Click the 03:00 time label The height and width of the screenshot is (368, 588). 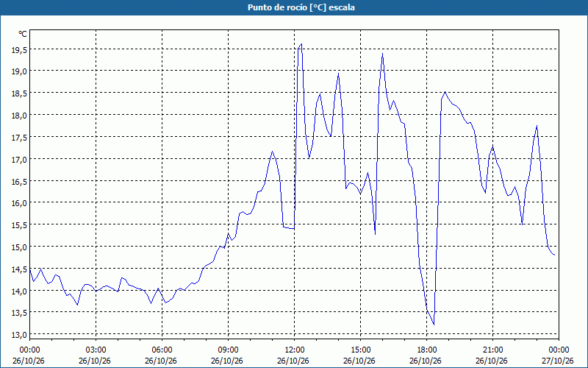pyautogui.click(x=96, y=350)
